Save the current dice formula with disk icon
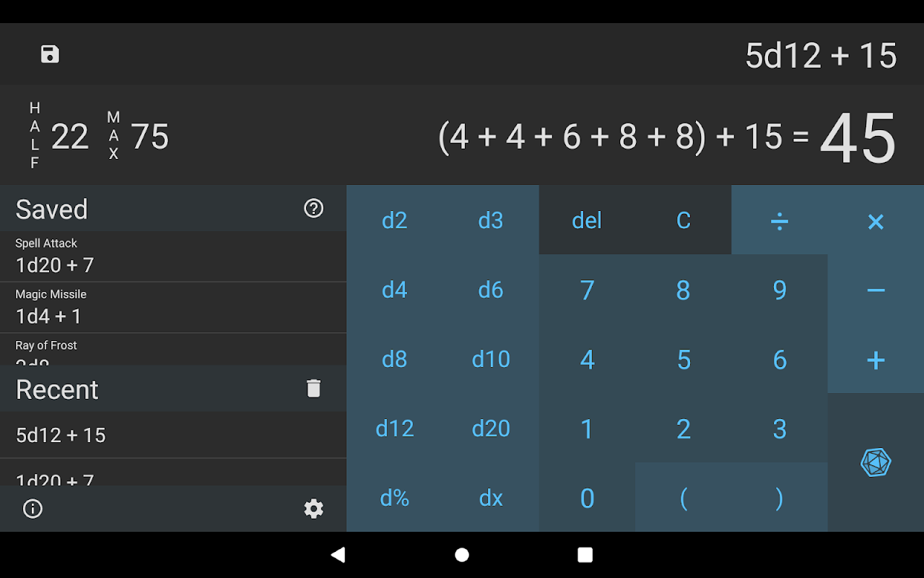Screen dimensions: 924x578 (50, 54)
